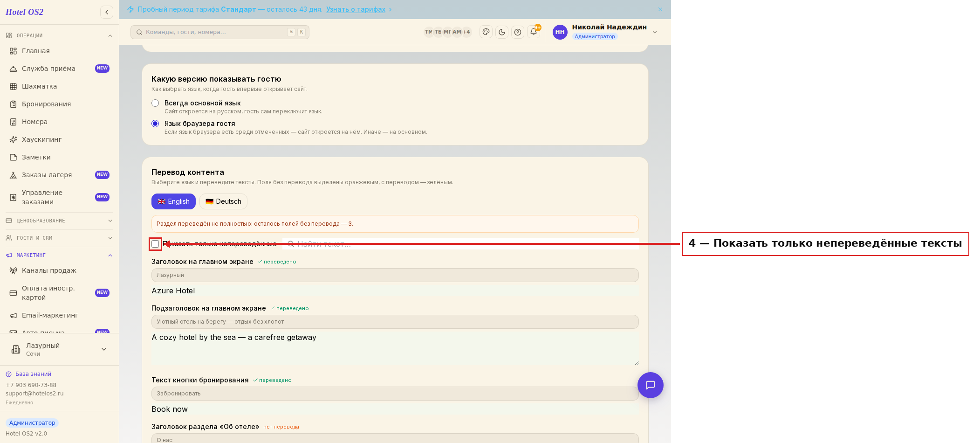Click Управление заказами dollar icon
The width and height of the screenshot is (980, 443).
tap(14, 197)
